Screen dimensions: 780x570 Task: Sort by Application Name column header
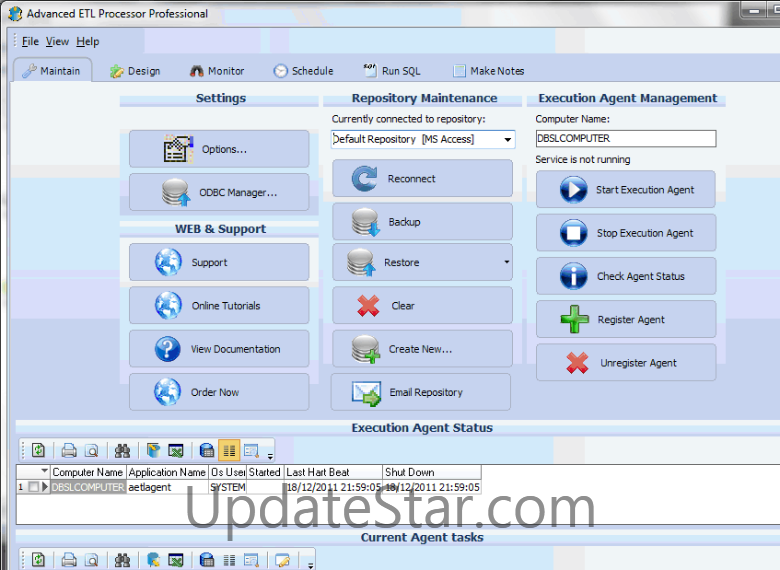tap(167, 472)
